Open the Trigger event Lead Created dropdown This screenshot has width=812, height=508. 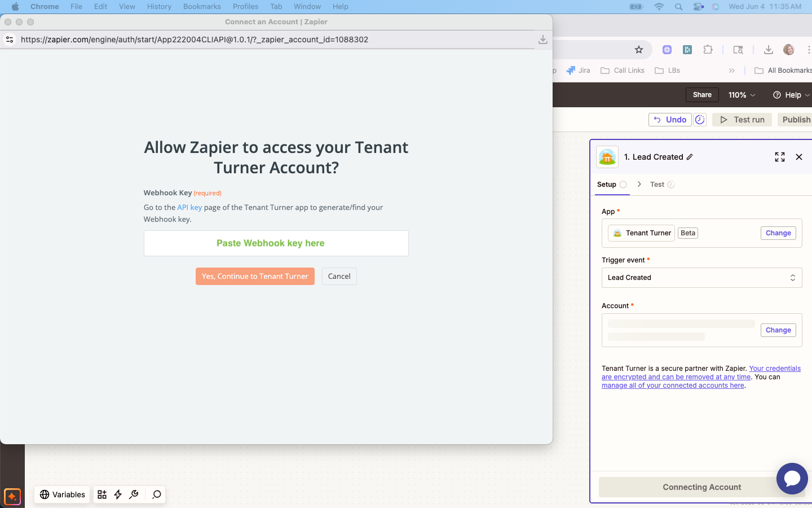[x=702, y=278]
